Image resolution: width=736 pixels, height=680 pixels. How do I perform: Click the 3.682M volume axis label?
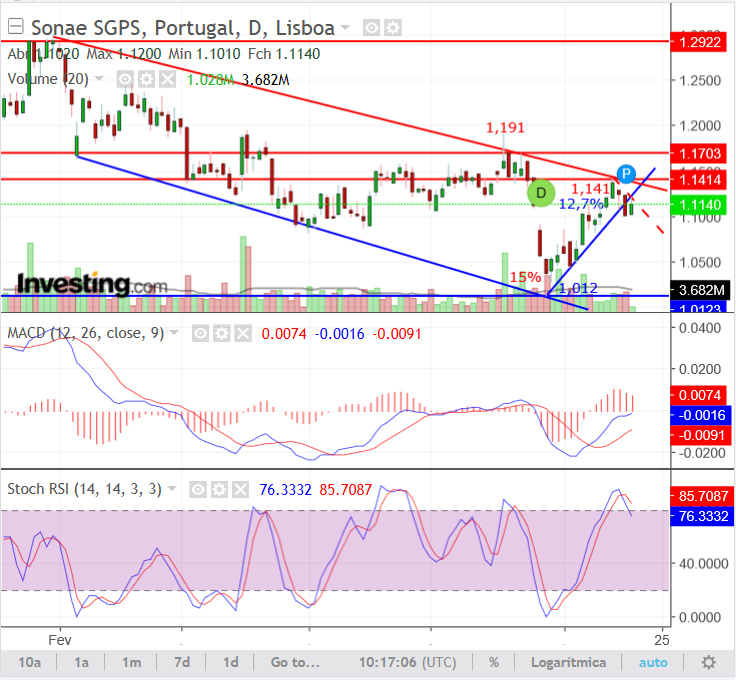click(x=701, y=290)
